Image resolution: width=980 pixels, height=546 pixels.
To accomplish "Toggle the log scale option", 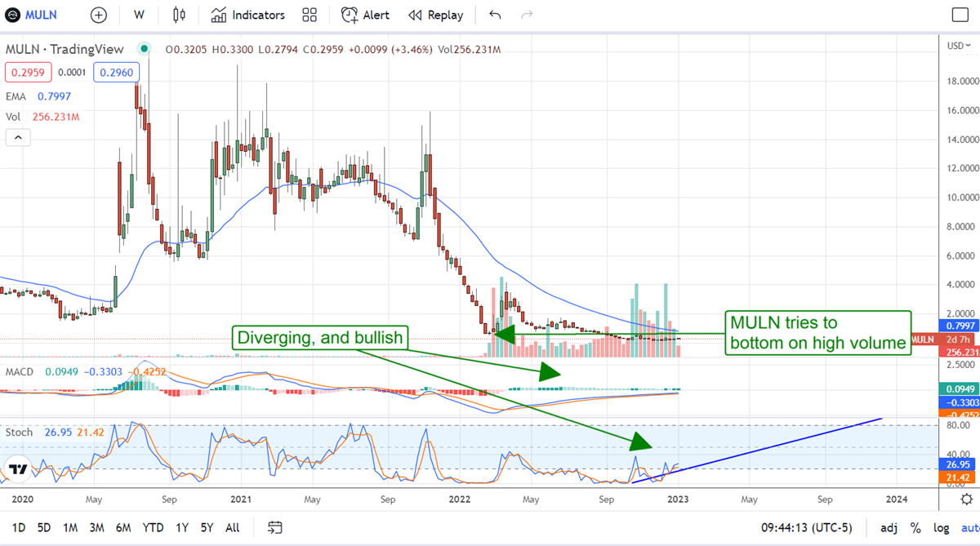I will click(x=941, y=527).
